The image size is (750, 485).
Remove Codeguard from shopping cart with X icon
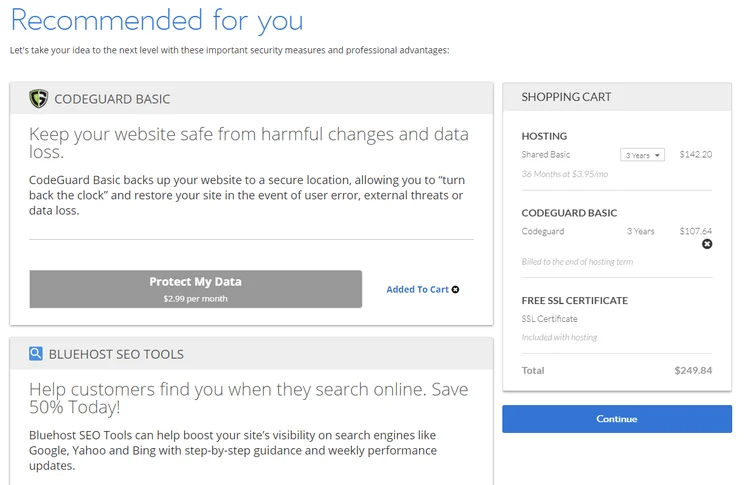pyautogui.click(x=707, y=244)
